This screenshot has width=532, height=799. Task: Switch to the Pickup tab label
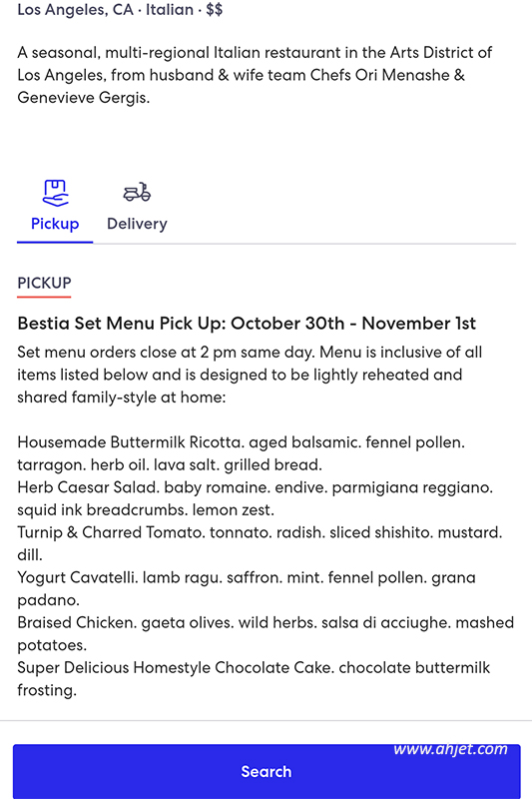(x=55, y=224)
